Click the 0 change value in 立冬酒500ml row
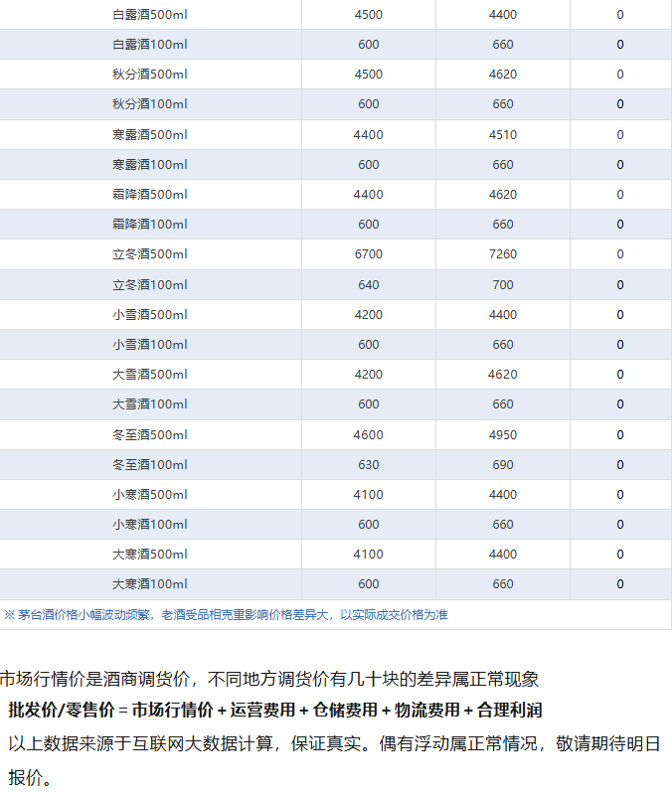 click(x=620, y=253)
